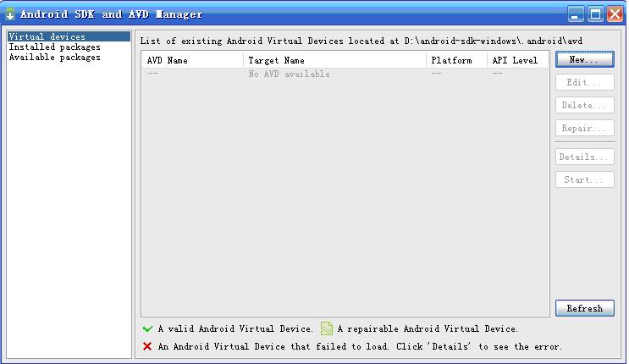Viewport: 629px width, 364px height.
Task: Sort by AVD Name column header
Action: click(192, 60)
